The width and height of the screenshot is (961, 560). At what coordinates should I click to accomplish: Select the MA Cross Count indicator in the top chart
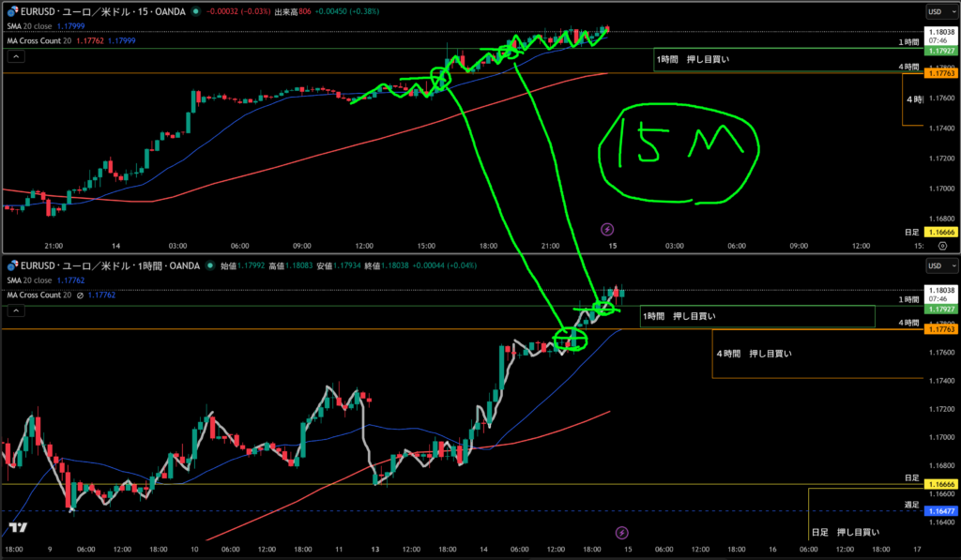point(44,40)
